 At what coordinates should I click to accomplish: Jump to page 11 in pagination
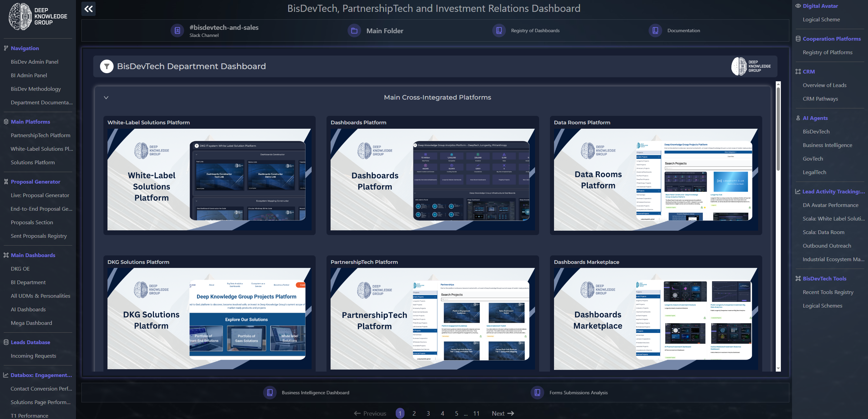click(x=476, y=413)
